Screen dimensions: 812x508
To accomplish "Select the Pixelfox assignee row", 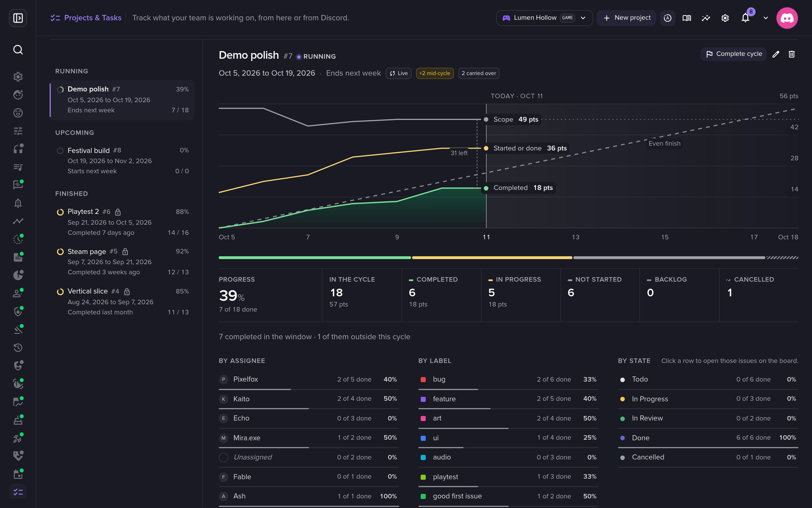I will point(309,380).
